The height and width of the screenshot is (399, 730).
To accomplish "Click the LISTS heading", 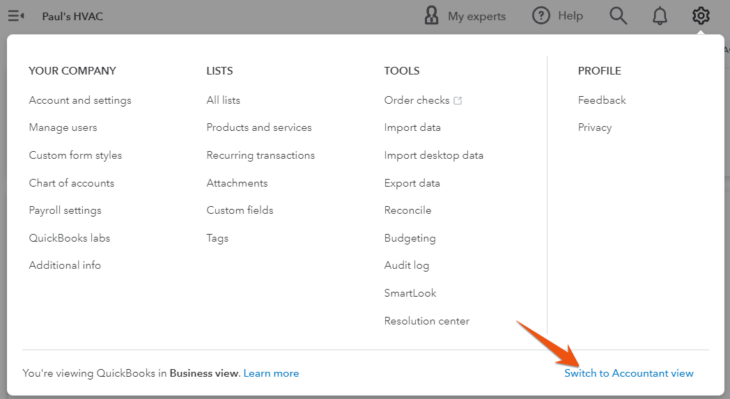I will click(220, 71).
